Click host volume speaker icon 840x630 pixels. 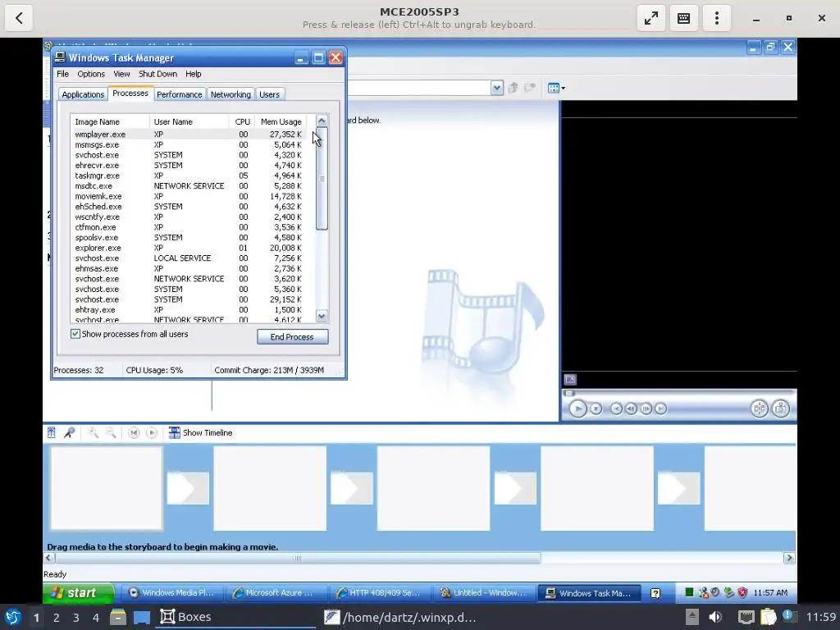click(x=715, y=617)
